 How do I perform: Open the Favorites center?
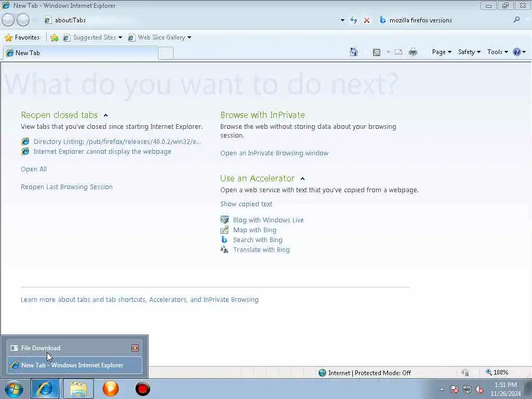22,37
